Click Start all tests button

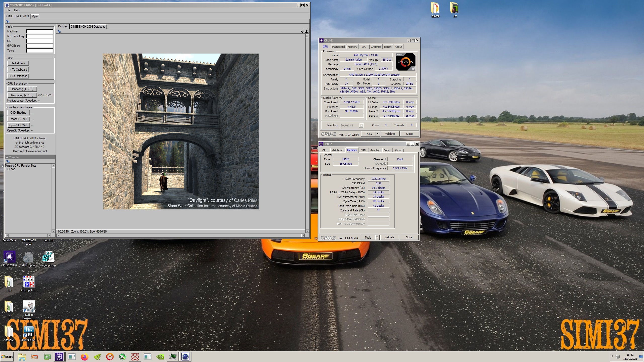pos(18,63)
